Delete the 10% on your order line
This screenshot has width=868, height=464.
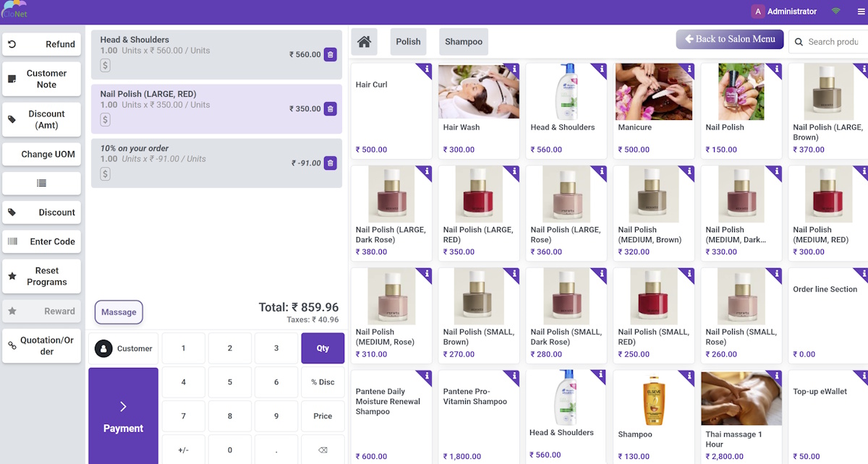coord(330,163)
